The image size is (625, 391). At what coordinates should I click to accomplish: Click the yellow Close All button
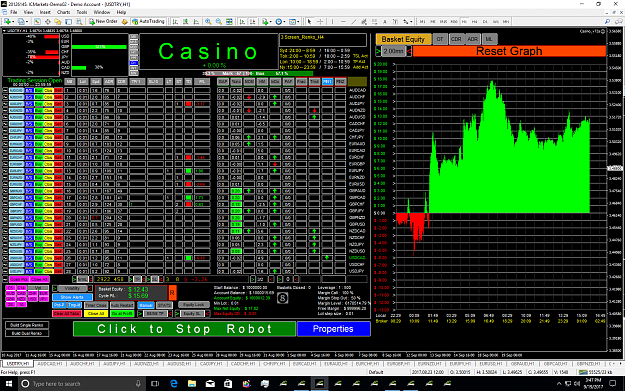(x=96, y=314)
